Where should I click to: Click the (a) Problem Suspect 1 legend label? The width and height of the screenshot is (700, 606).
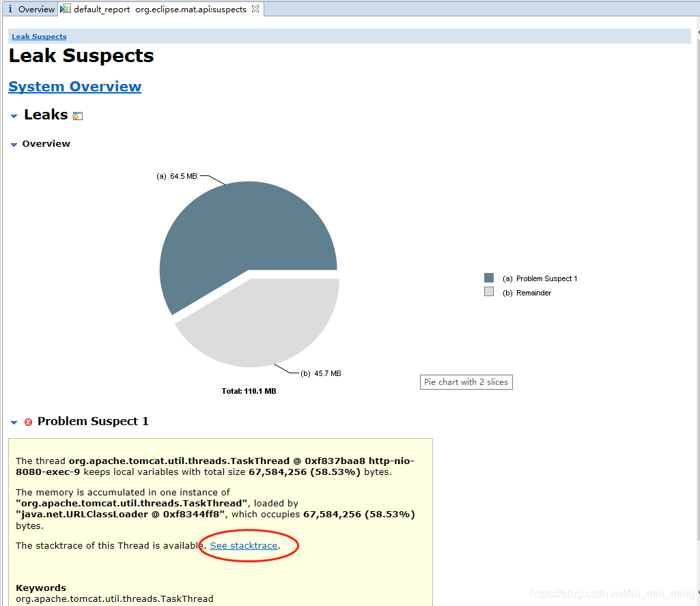click(x=540, y=278)
